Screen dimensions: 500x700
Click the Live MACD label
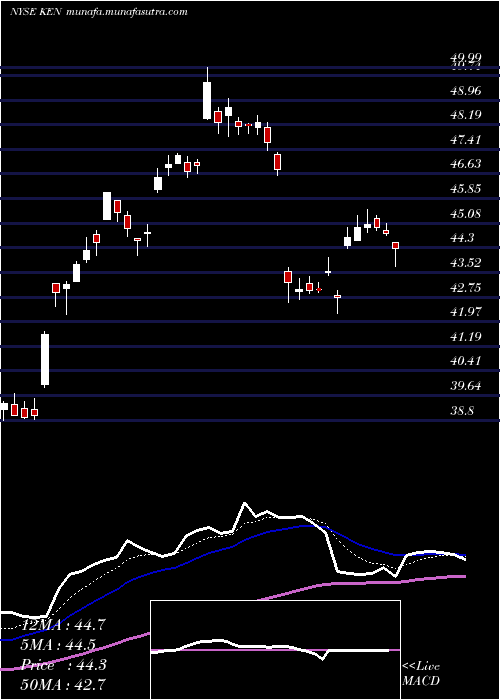click(421, 674)
